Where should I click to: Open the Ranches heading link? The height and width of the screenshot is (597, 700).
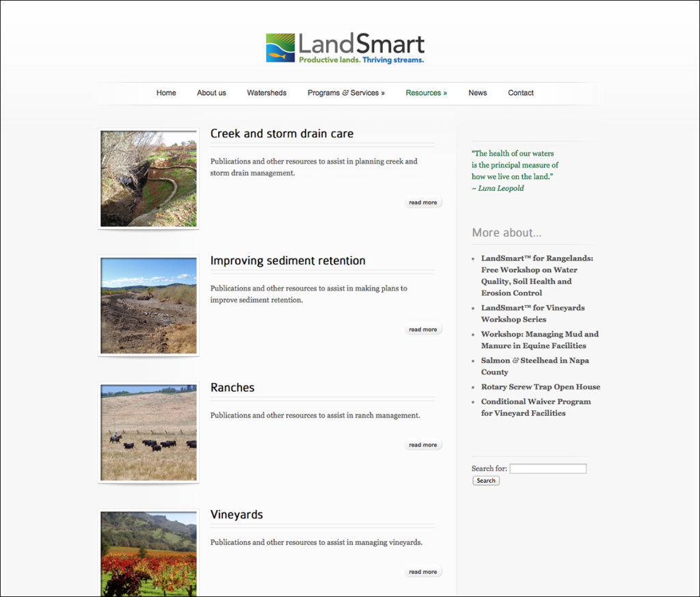(x=232, y=387)
